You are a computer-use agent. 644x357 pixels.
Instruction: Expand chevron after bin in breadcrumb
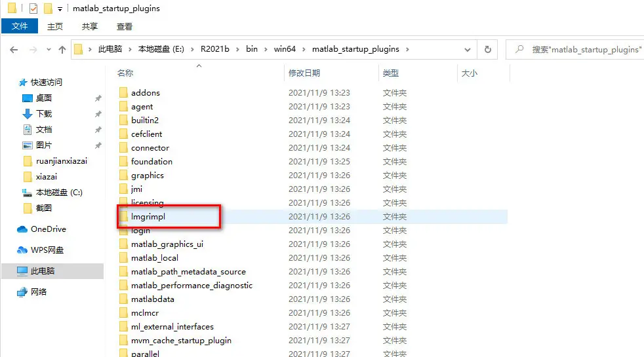[x=266, y=49]
